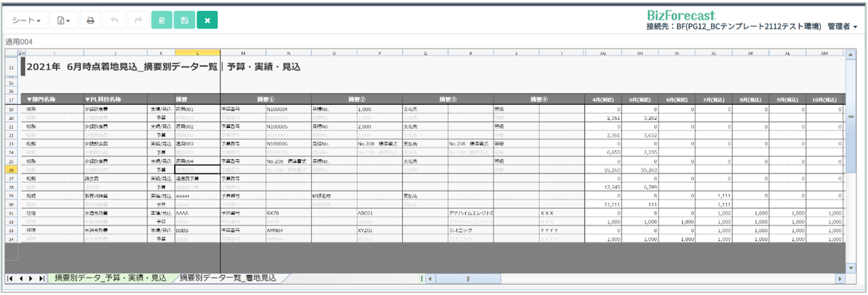Click the redo arrow icon
This screenshot has height=295, width=868.
click(138, 20)
